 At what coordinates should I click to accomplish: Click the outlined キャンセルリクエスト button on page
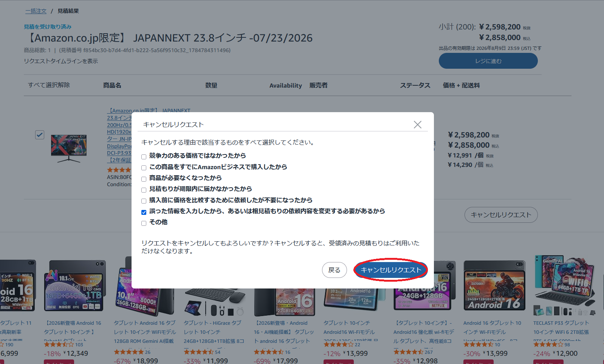tap(501, 215)
